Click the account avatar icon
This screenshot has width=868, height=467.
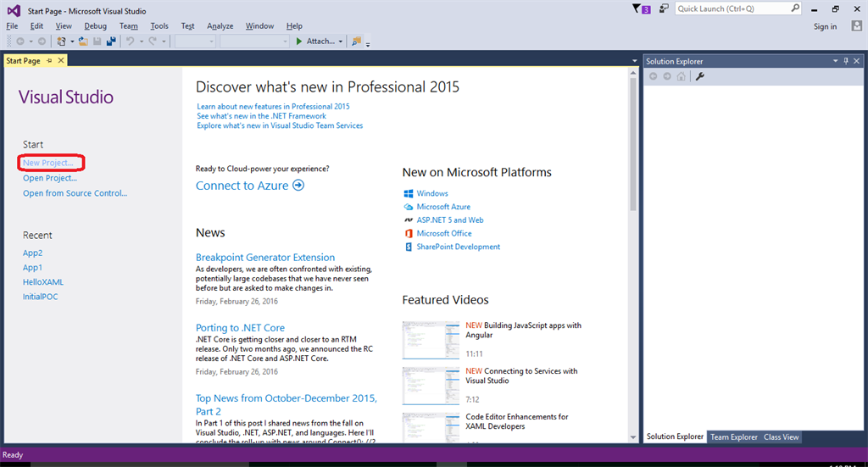coord(856,26)
